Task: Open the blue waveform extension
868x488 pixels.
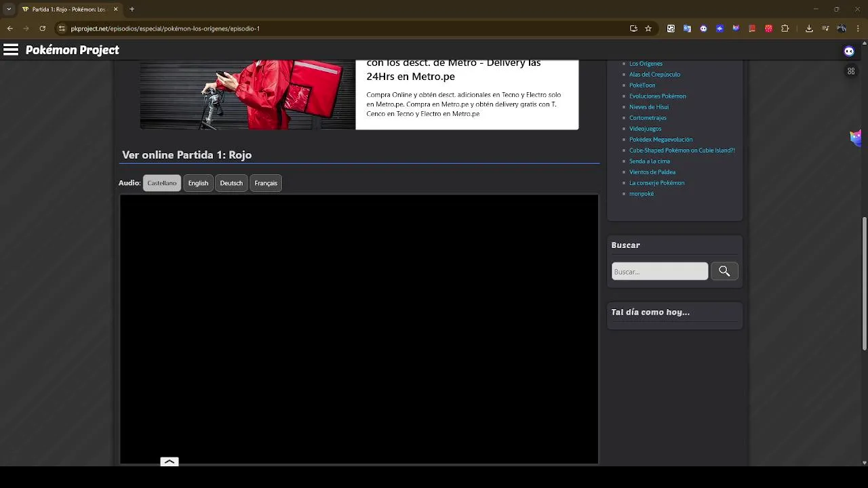Action: (x=719, y=28)
